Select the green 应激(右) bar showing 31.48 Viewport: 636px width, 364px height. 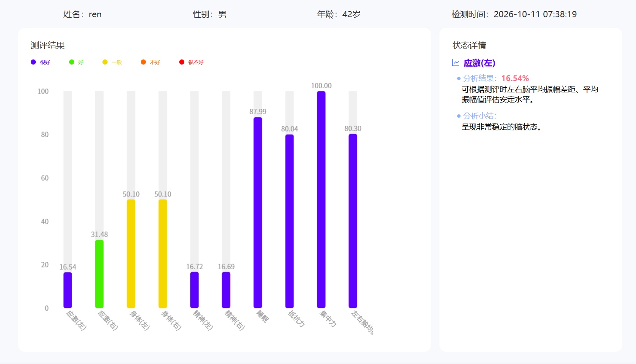click(x=100, y=274)
